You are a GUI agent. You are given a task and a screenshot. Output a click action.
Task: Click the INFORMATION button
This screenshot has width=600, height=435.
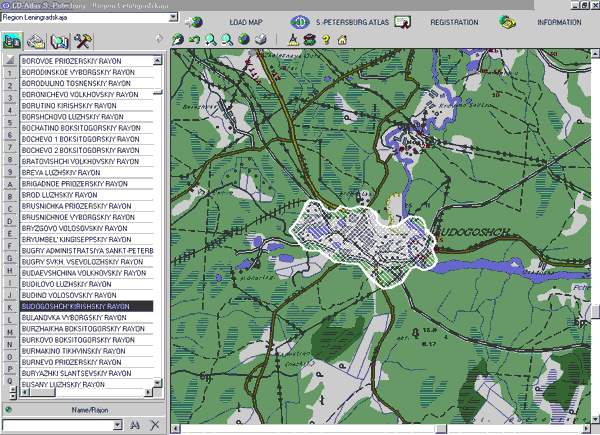(x=559, y=22)
